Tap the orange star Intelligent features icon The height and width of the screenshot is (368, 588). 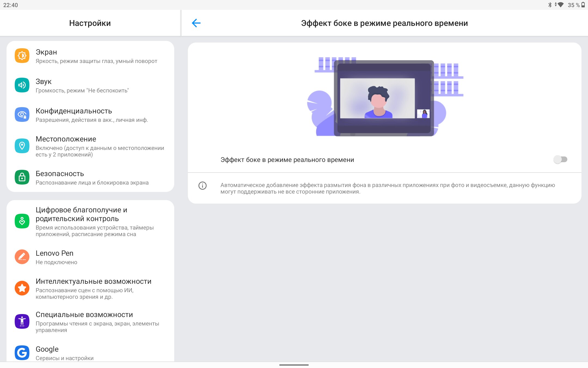[22, 288]
